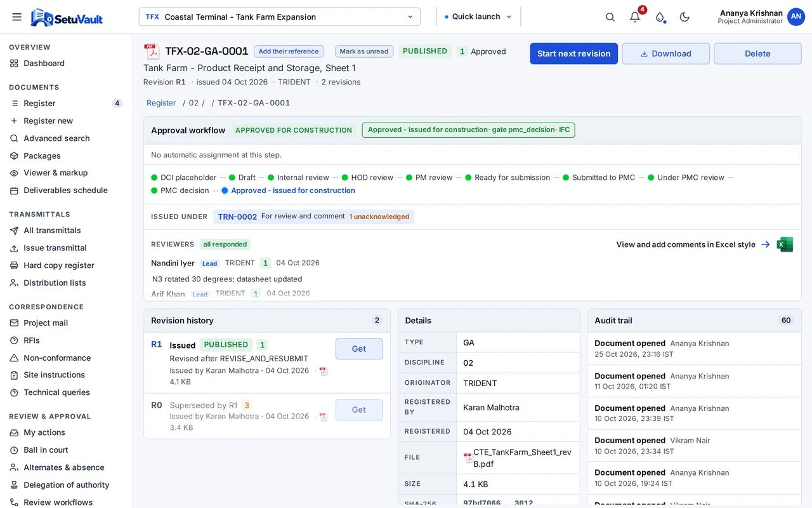Open All transmittals in the sidebar
The image size is (812, 508).
click(66, 231)
